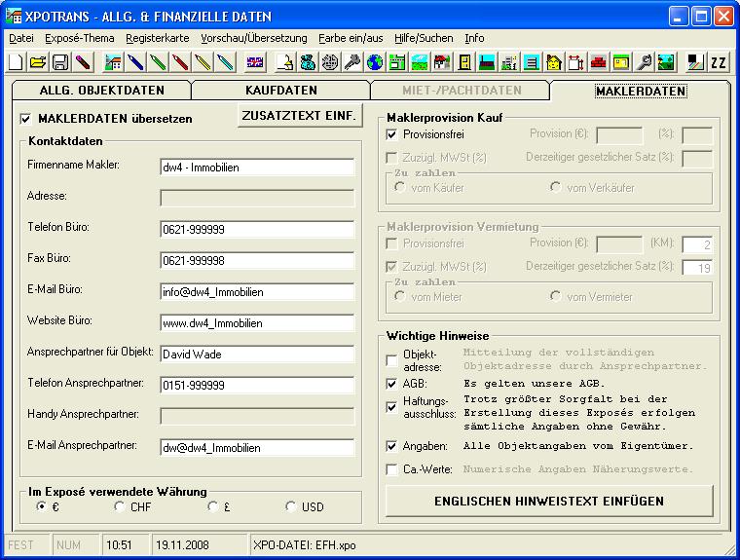Image resolution: width=740 pixels, height=560 pixels.
Task: Open the Exposé-Thema menu
Action: tap(80, 38)
